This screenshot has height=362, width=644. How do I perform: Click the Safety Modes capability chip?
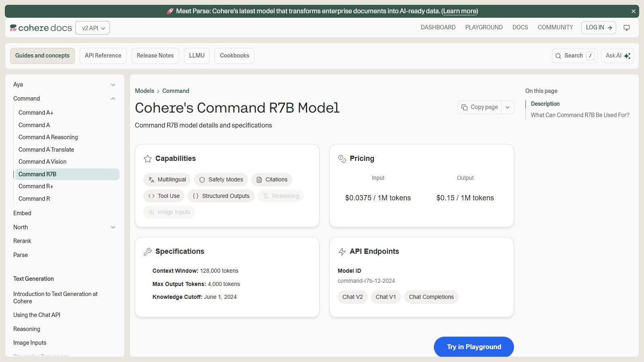click(x=221, y=179)
